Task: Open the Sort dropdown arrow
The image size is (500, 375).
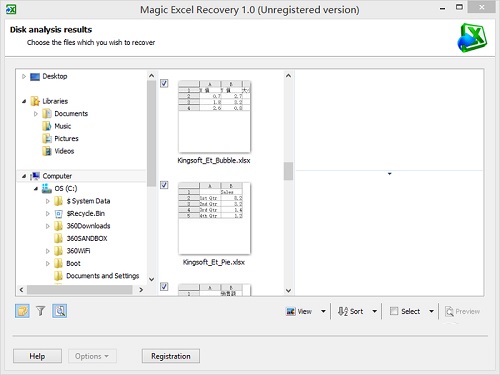Action: [374, 311]
